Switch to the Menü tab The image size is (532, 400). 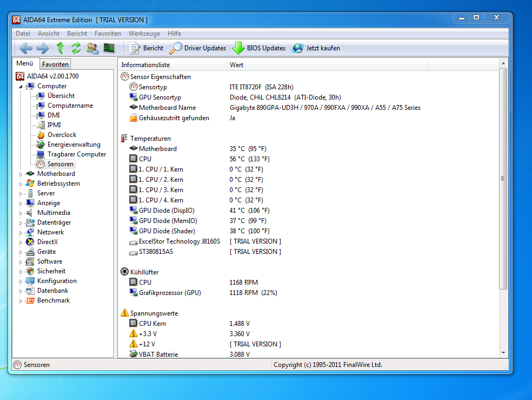25,63
